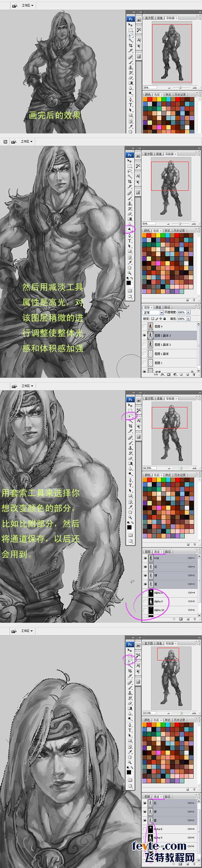This screenshot has width=202, height=868.
Task: Click the foreground color in the 50% zoom workspace
Action: (x=129, y=283)
